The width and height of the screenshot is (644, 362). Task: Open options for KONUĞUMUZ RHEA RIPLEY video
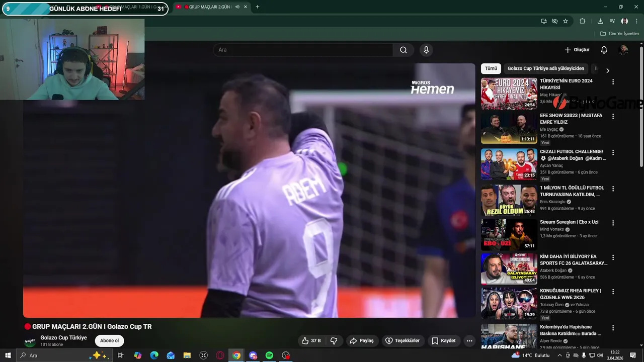click(x=613, y=292)
